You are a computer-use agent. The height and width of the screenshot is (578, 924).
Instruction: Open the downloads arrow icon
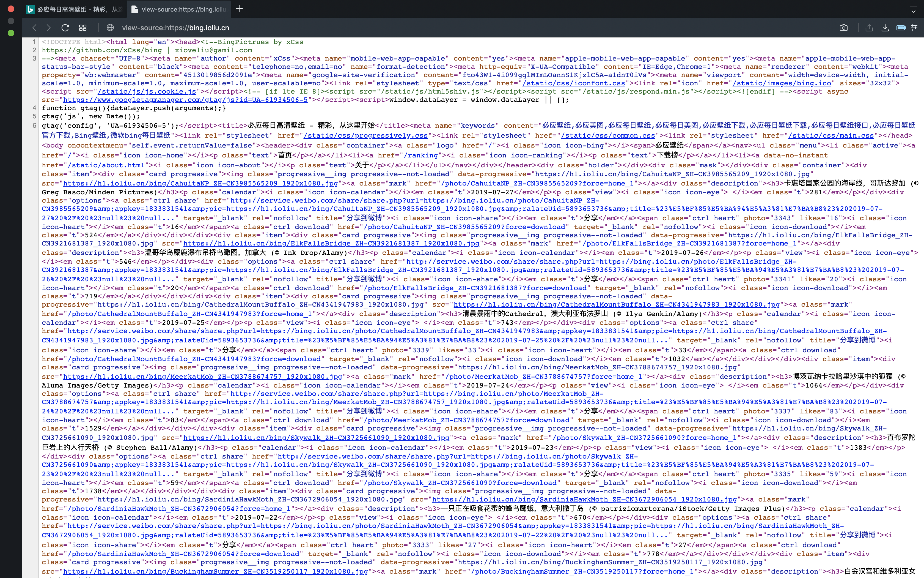pos(885,28)
